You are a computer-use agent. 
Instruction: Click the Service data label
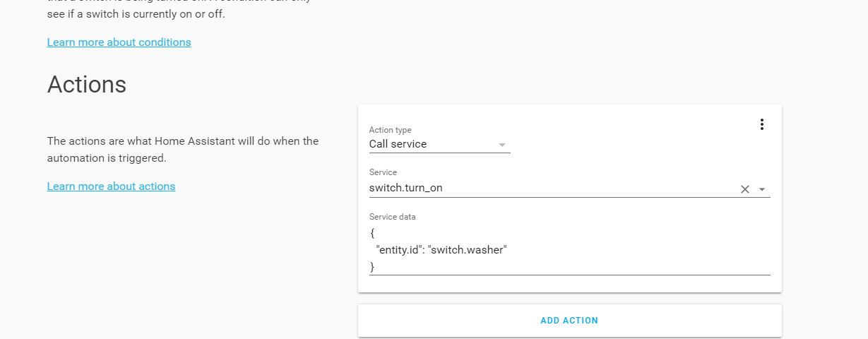[x=392, y=217]
